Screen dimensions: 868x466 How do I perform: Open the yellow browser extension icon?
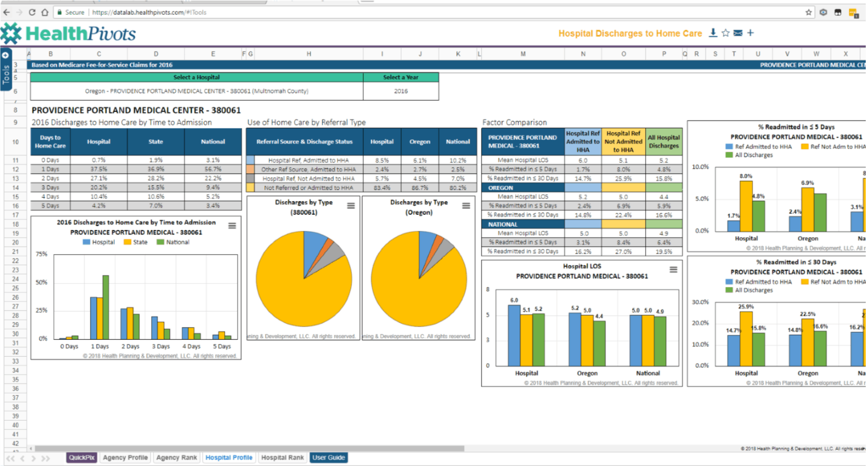(x=853, y=12)
